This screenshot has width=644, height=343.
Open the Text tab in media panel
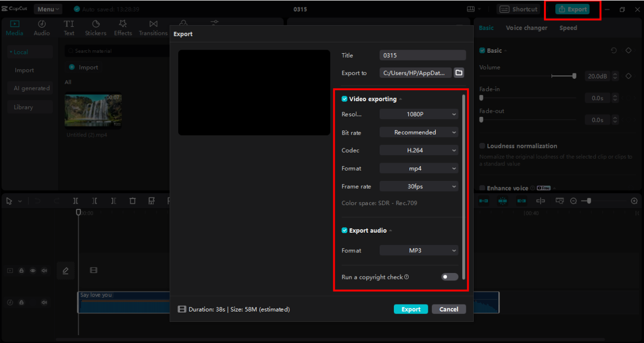point(69,28)
